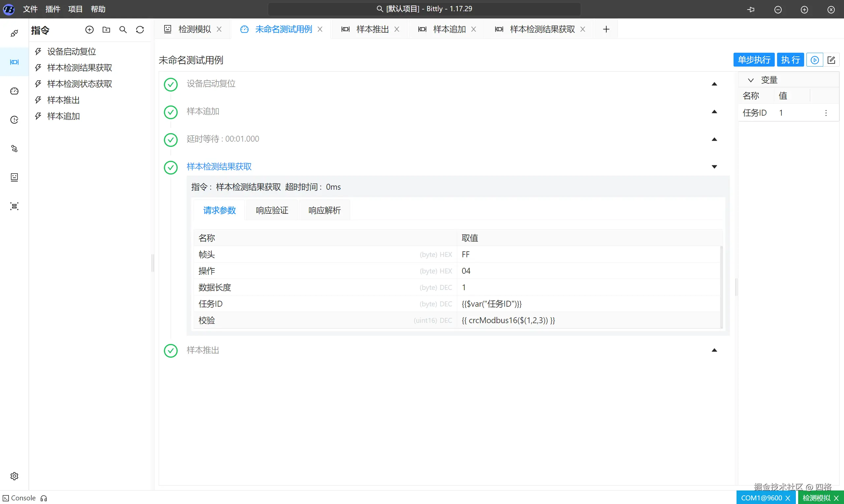Open the test case gauge sidebar icon
Image resolution: width=844 pixels, height=504 pixels.
click(14, 91)
